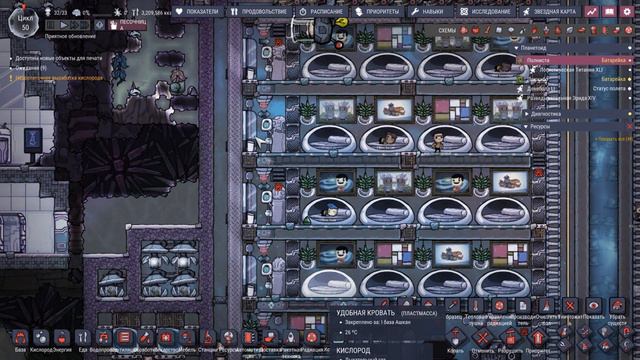Viewport: 640px width, 360px height.
Task: Open the Энергия build category
Action: tap(62, 338)
